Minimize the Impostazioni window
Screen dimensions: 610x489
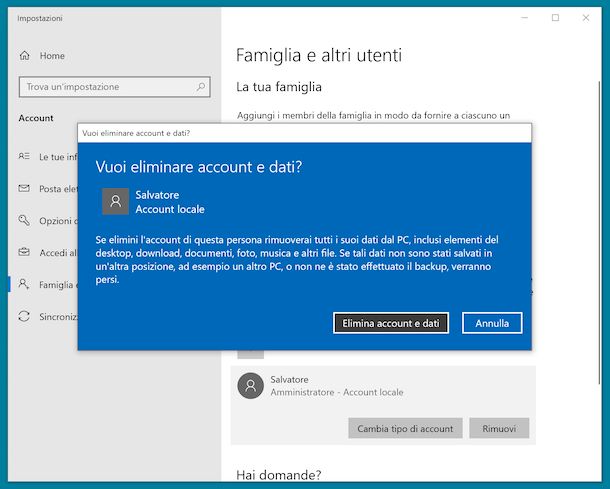(x=524, y=18)
